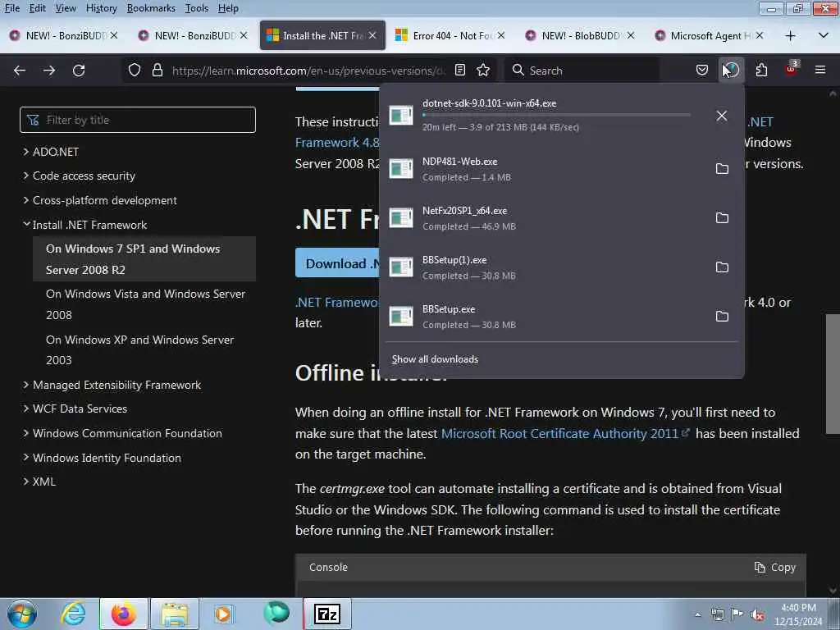Click the site padlock icon

tap(157, 71)
